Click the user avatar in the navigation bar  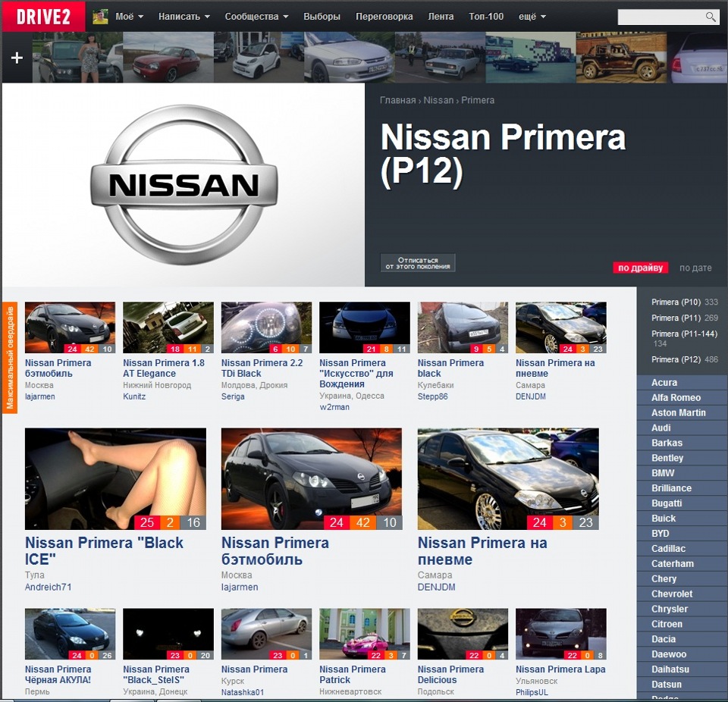click(100, 16)
